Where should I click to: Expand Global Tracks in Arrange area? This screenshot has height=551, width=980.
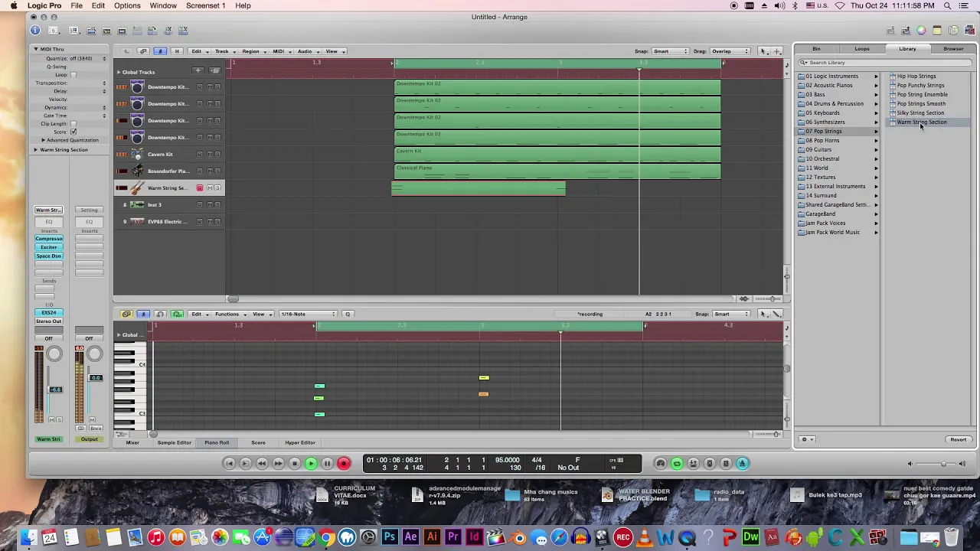click(119, 72)
